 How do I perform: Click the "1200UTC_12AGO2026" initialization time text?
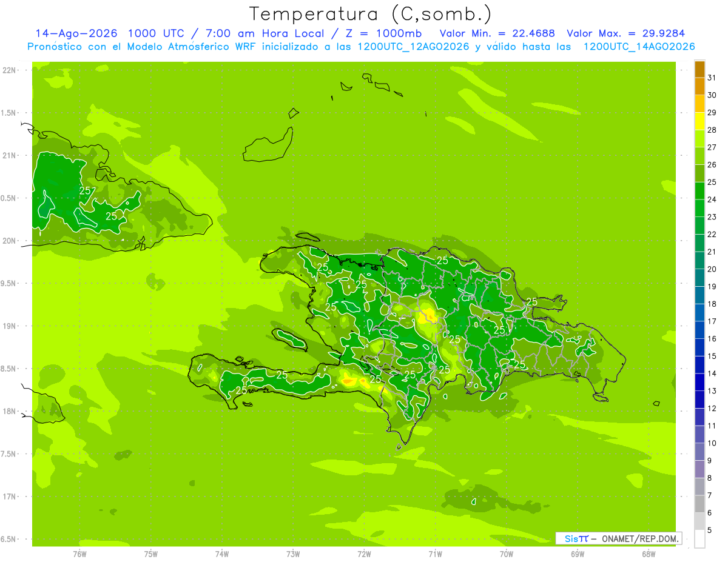(x=414, y=47)
